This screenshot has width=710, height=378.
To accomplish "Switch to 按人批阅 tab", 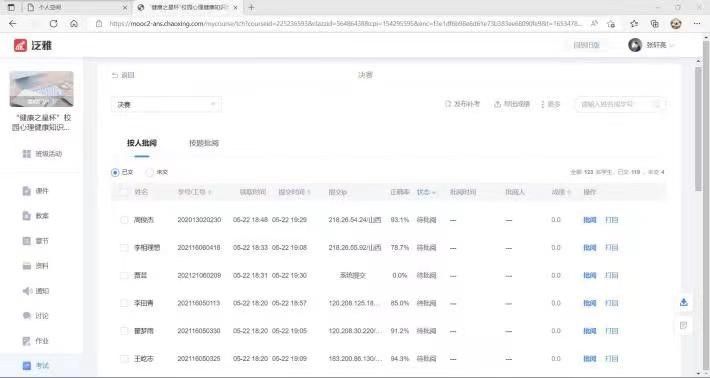I will (142, 143).
